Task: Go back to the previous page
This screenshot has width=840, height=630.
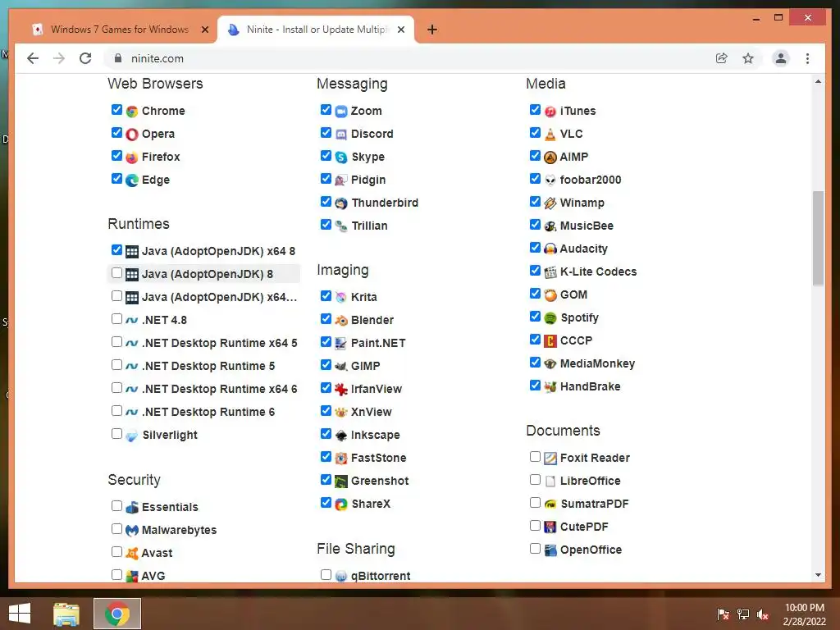Action: [33, 58]
